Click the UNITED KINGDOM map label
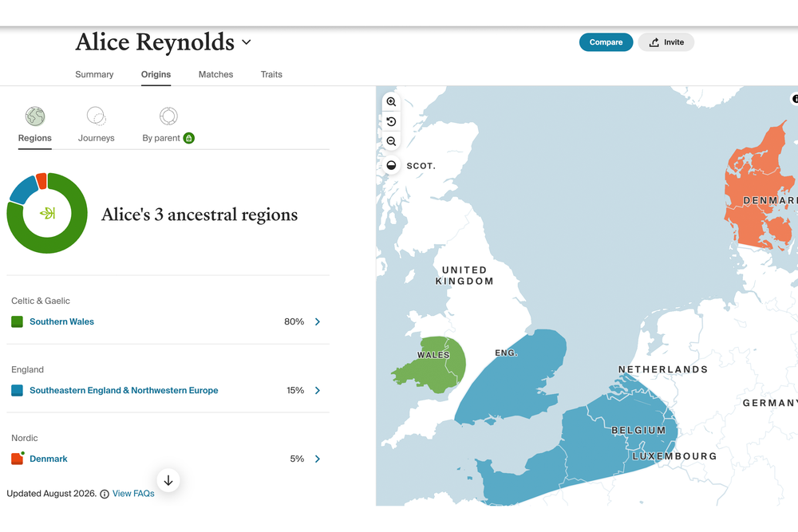Viewport: 798px width, 532px height. click(464, 276)
